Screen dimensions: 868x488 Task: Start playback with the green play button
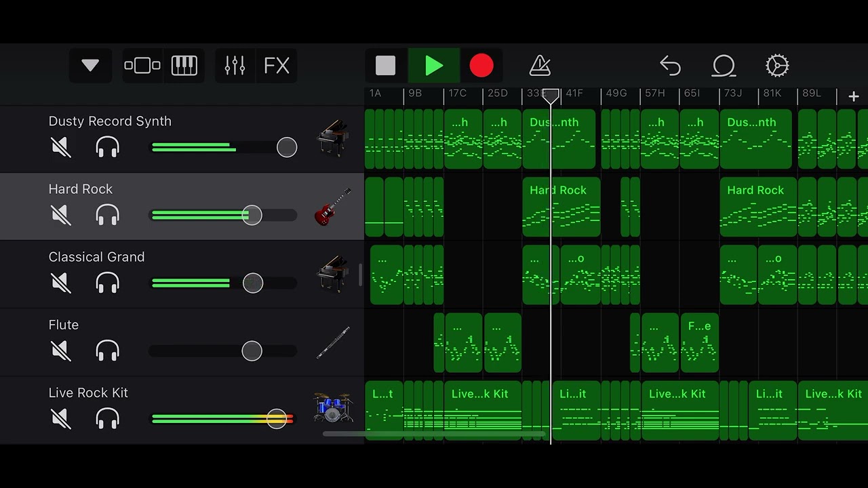pos(434,66)
